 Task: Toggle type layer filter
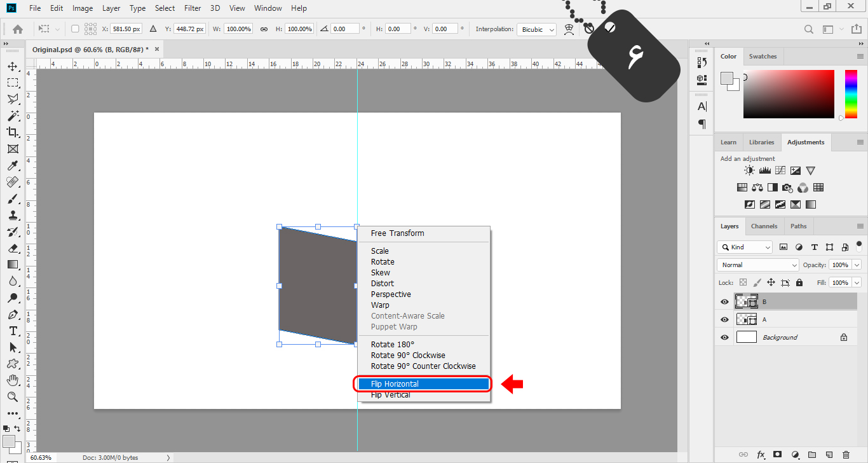tap(814, 247)
